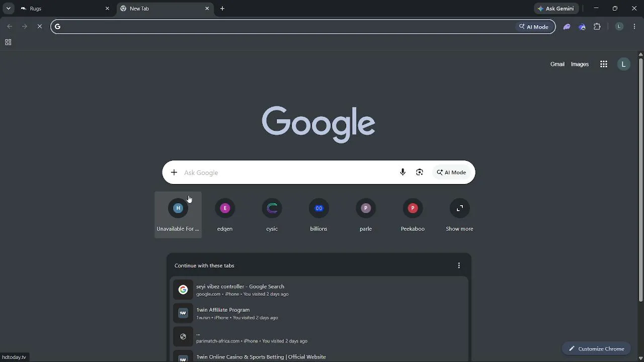Click the plus icon in search box
The height and width of the screenshot is (362, 644).
point(174,172)
